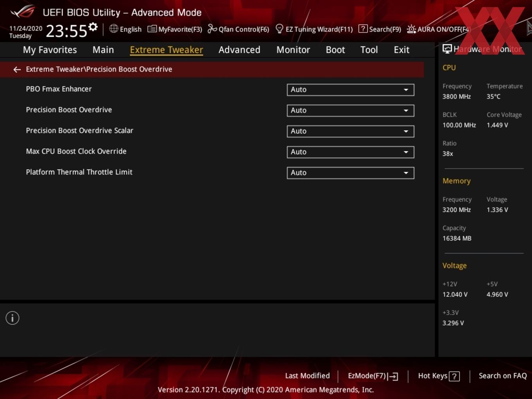The height and width of the screenshot is (399, 532).
Task: Go to the Exit tab
Action: click(401, 50)
